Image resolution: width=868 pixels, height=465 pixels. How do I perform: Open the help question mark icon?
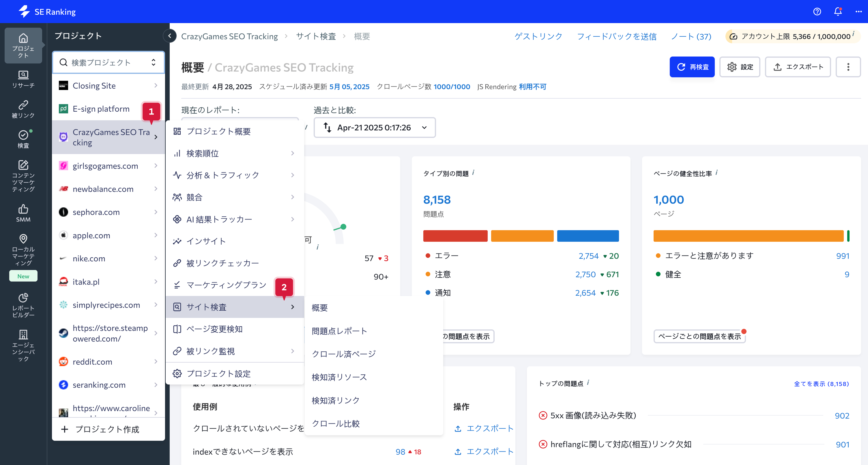817,12
